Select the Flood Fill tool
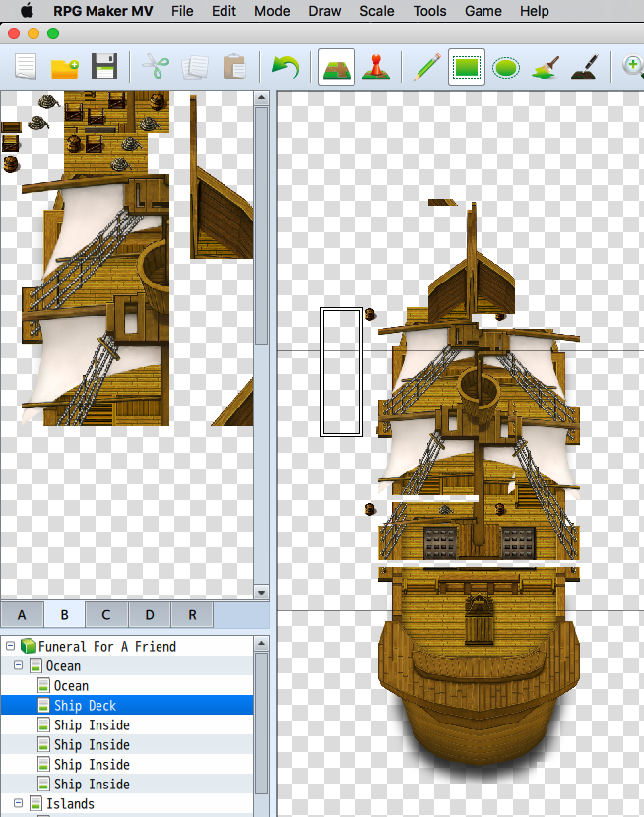 [x=545, y=68]
